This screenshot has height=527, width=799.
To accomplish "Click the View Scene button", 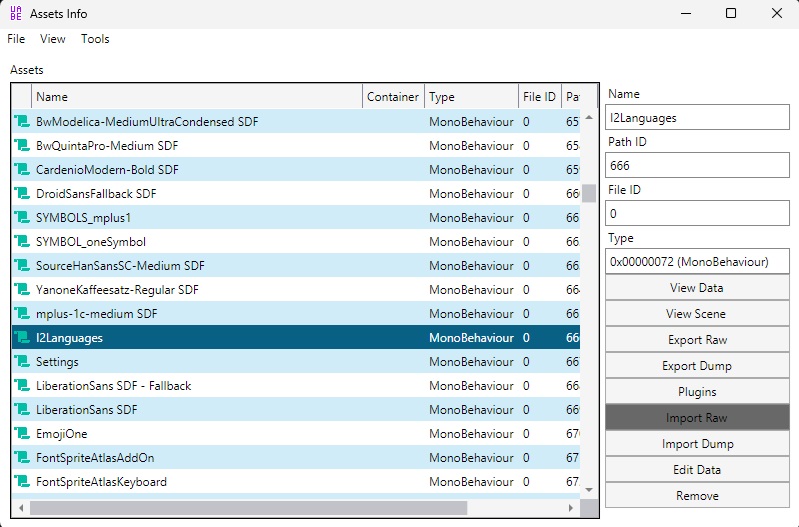I will (697, 313).
